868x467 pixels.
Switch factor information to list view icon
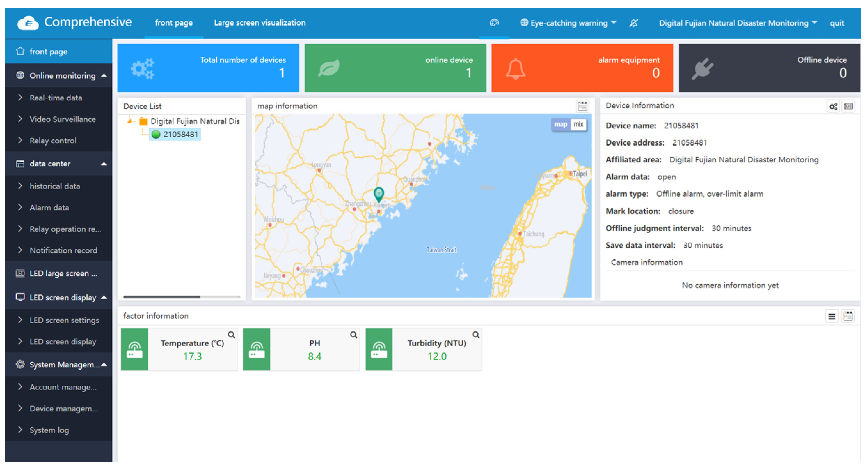click(832, 316)
